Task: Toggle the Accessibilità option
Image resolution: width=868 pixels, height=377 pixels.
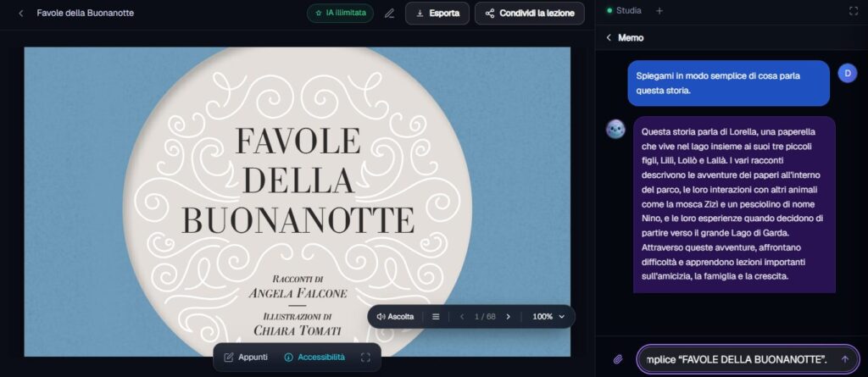Action: (314, 358)
